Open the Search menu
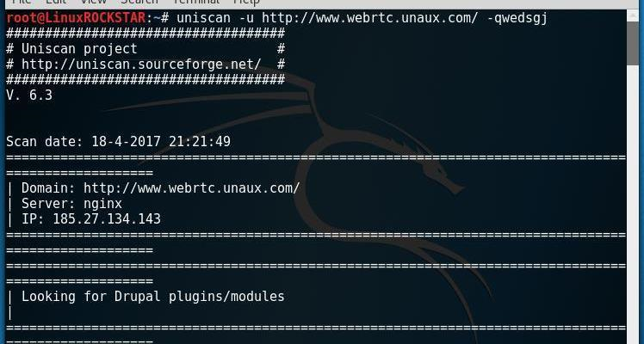The height and width of the screenshot is (344, 644). [x=139, y=2]
